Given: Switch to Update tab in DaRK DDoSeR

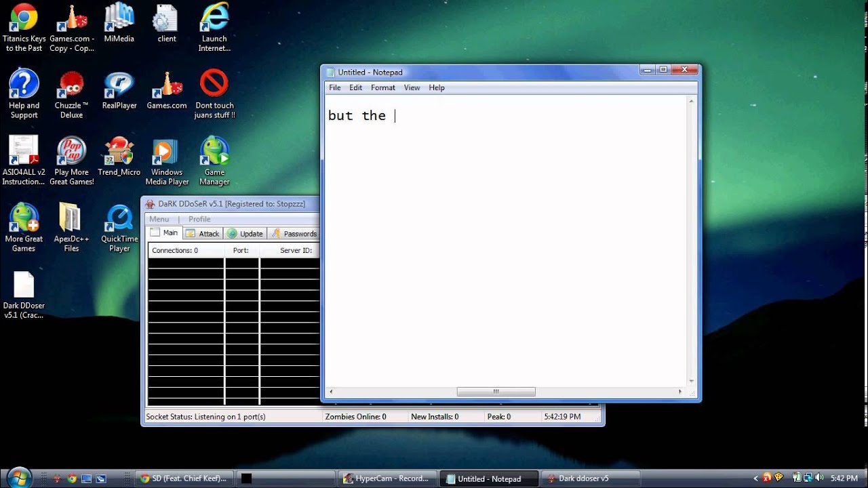Looking at the screenshot, I should pos(245,233).
